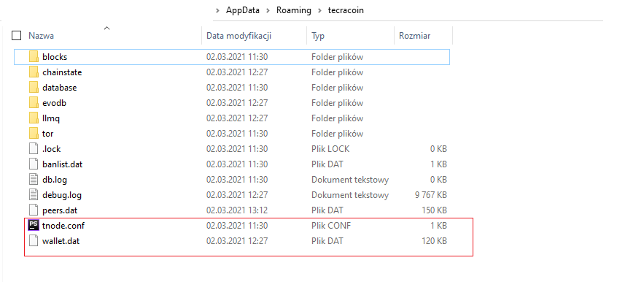Select the tnode.conf PS file icon
The height and width of the screenshot is (282, 644).
pos(34,226)
